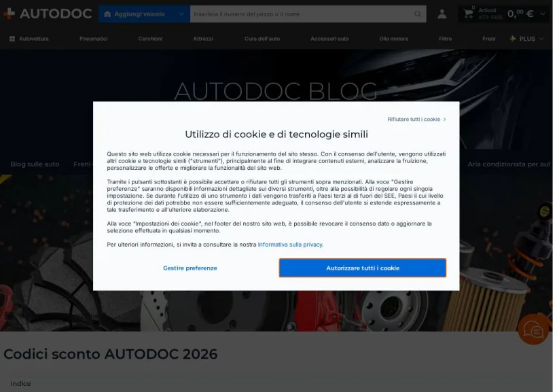The width and height of the screenshot is (557, 392).
Task: Click the garage icon beside Aggiungi veicolo
Action: click(x=107, y=14)
